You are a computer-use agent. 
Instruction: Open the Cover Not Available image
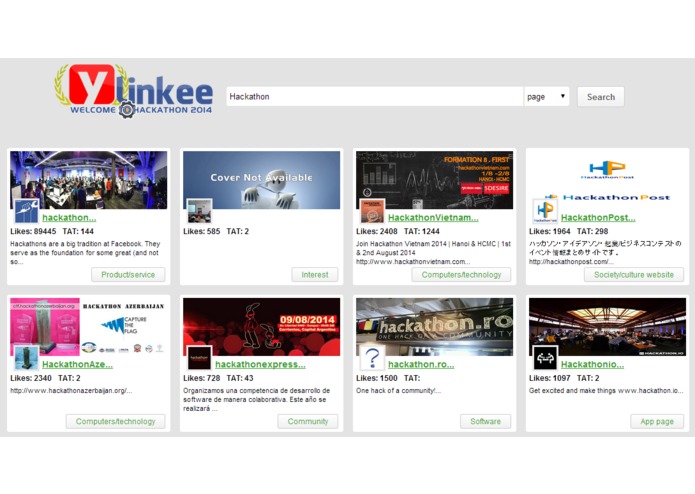pyautogui.click(x=262, y=180)
